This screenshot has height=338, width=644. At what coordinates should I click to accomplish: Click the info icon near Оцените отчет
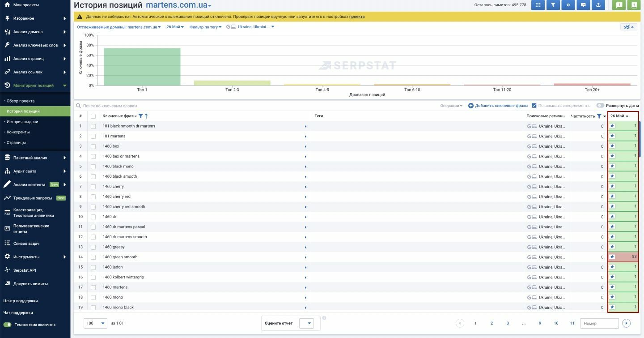324,318
